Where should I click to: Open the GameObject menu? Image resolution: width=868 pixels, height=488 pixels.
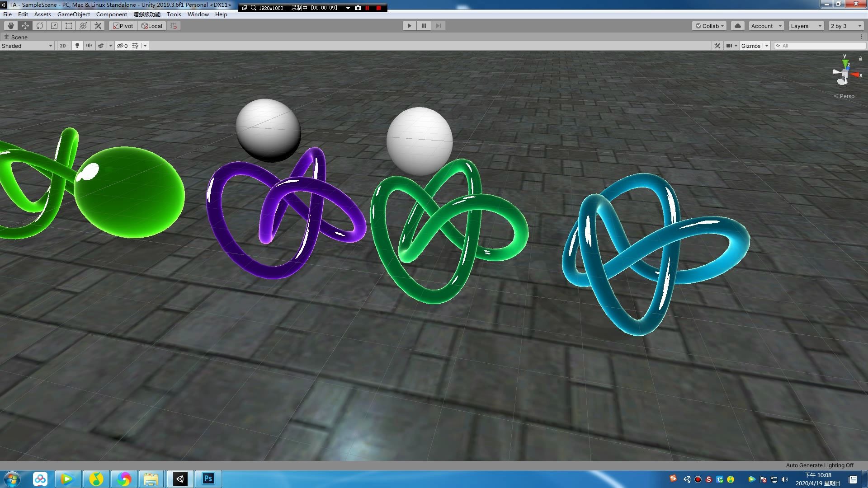74,14
